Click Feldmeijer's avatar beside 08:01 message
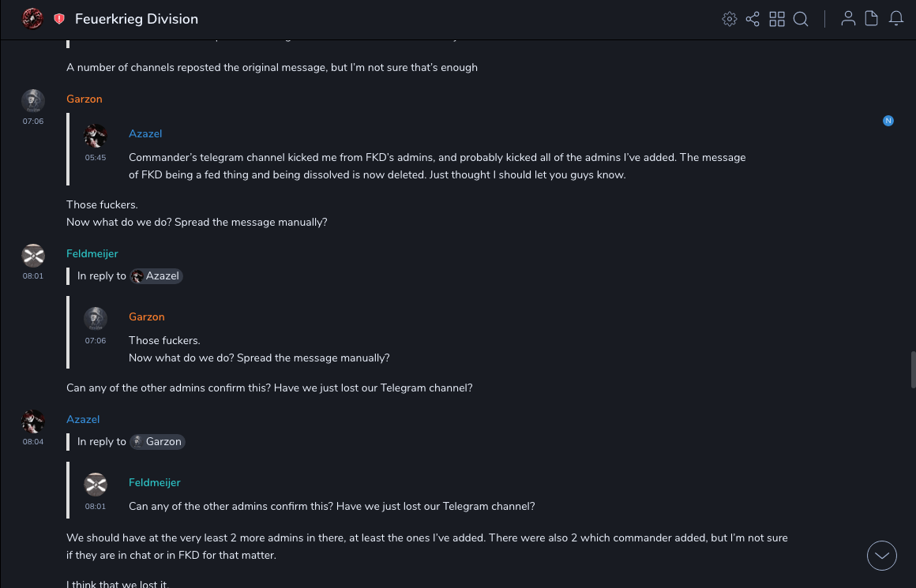916x588 pixels. coord(32,255)
